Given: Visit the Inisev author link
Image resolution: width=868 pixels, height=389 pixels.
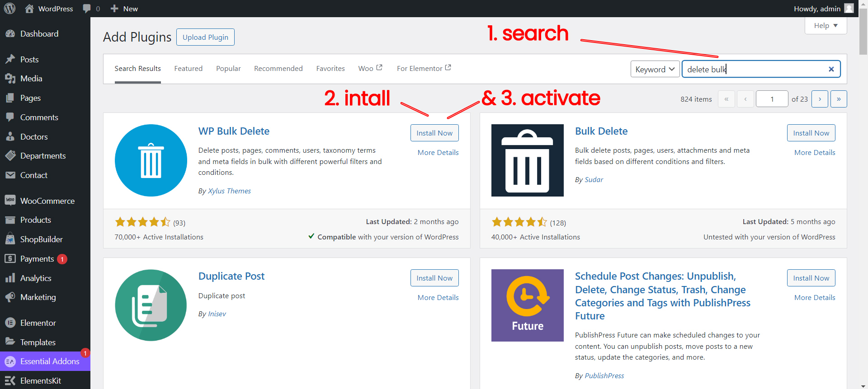Looking at the screenshot, I should point(217,314).
